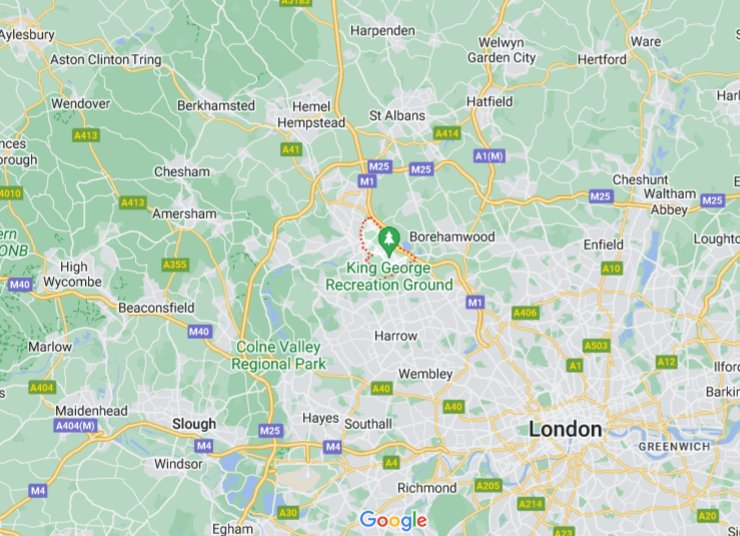Select the Colne Valley Regional Park label
This screenshot has width=740, height=536.
click(x=278, y=355)
